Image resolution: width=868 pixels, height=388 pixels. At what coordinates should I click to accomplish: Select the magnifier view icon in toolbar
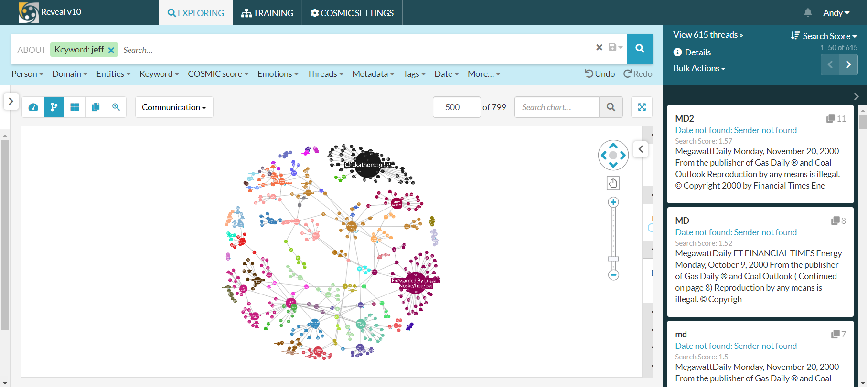pyautogui.click(x=116, y=107)
